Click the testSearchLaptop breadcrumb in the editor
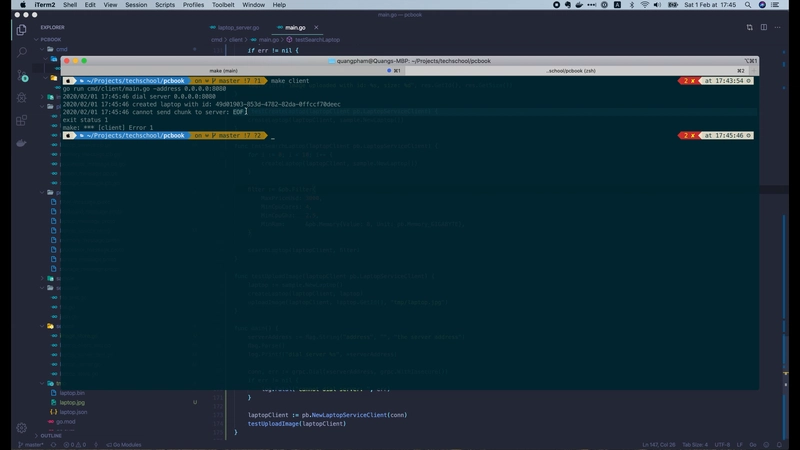The height and width of the screenshot is (450, 800). (313, 39)
